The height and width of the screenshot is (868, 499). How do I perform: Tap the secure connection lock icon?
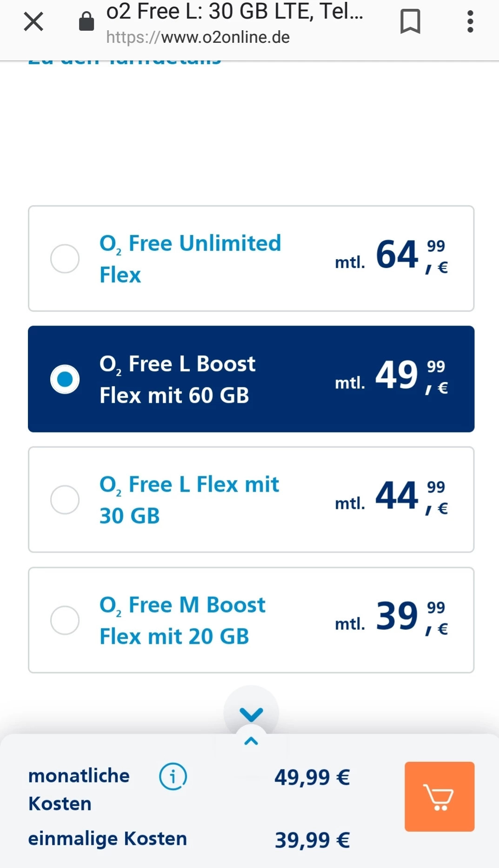pos(86,22)
